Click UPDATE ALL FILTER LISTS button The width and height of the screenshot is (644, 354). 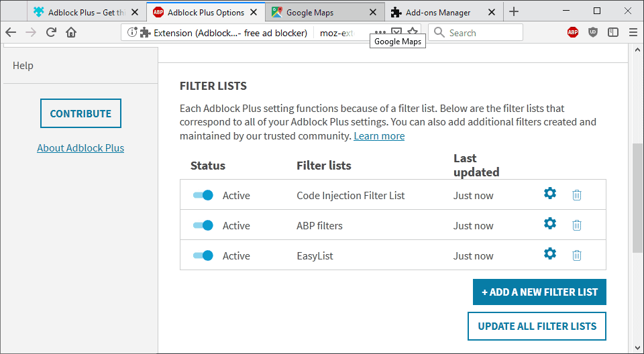[x=537, y=326]
